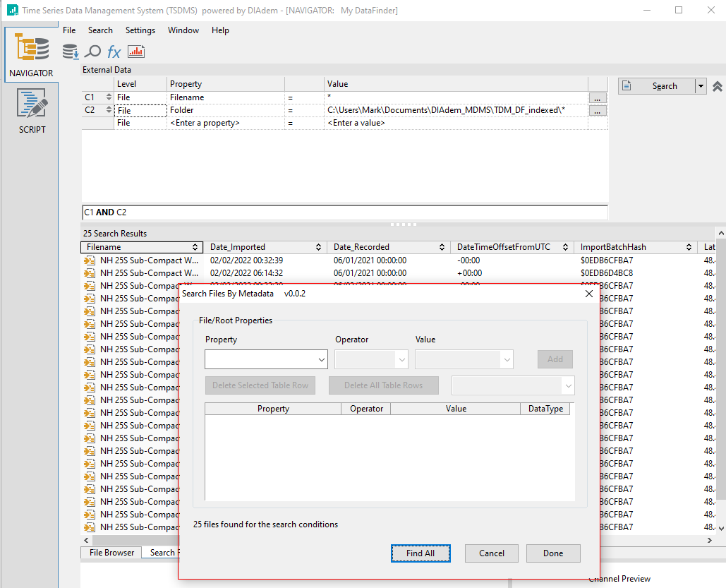Viewport: 726px width, 588px height.
Task: Expand the Search button dropdown arrow
Action: (701, 86)
